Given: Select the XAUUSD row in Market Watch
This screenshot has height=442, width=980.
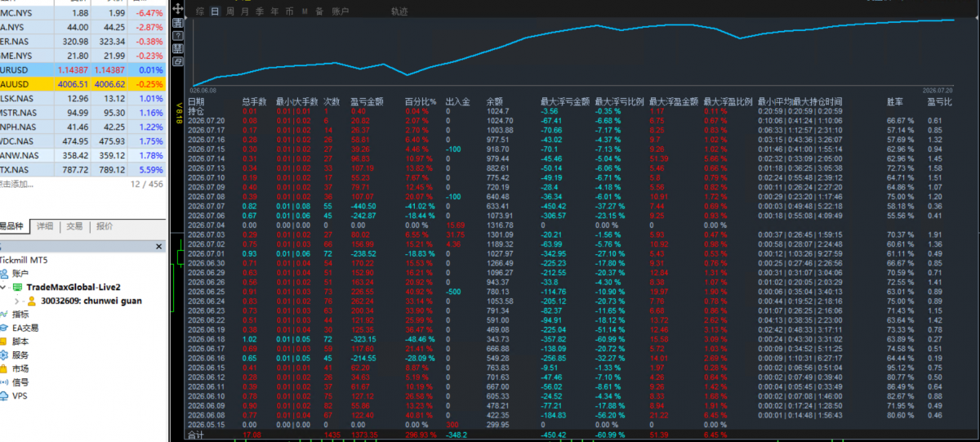Looking at the screenshot, I should click(x=82, y=83).
